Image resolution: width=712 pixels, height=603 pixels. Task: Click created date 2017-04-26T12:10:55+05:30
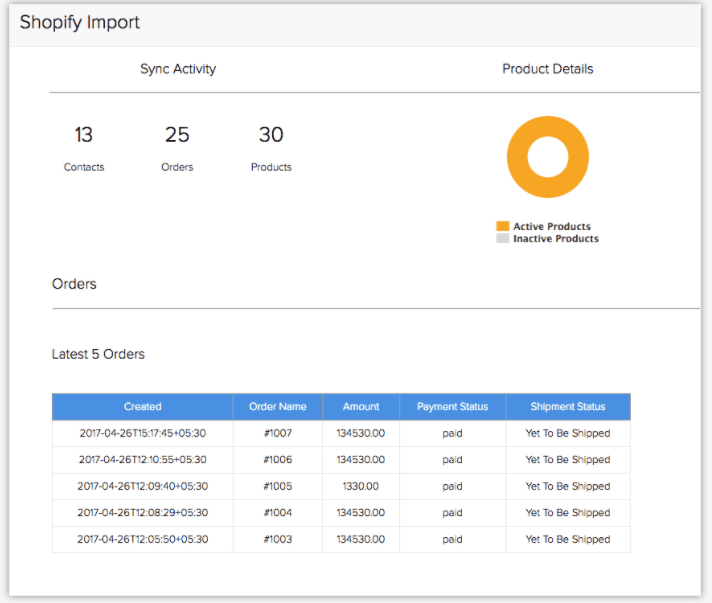143,460
